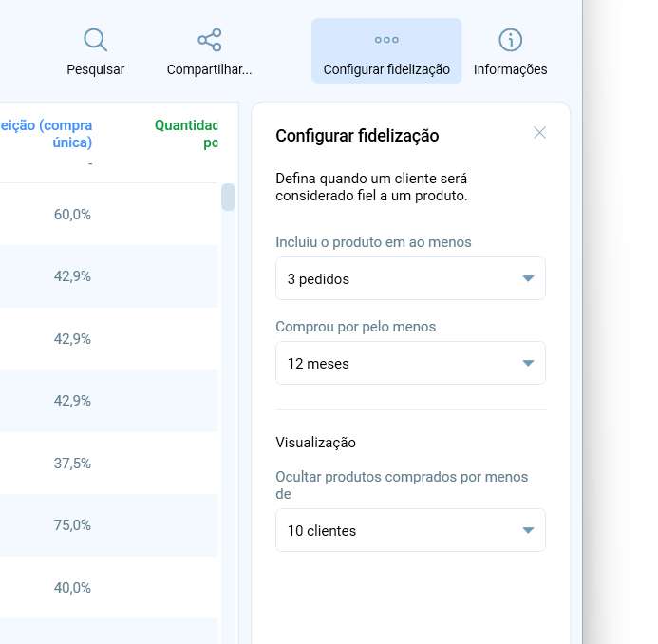Image resolution: width=658 pixels, height=644 pixels.
Task: Click the table's vertical scrollbar thumb
Action: (228, 197)
